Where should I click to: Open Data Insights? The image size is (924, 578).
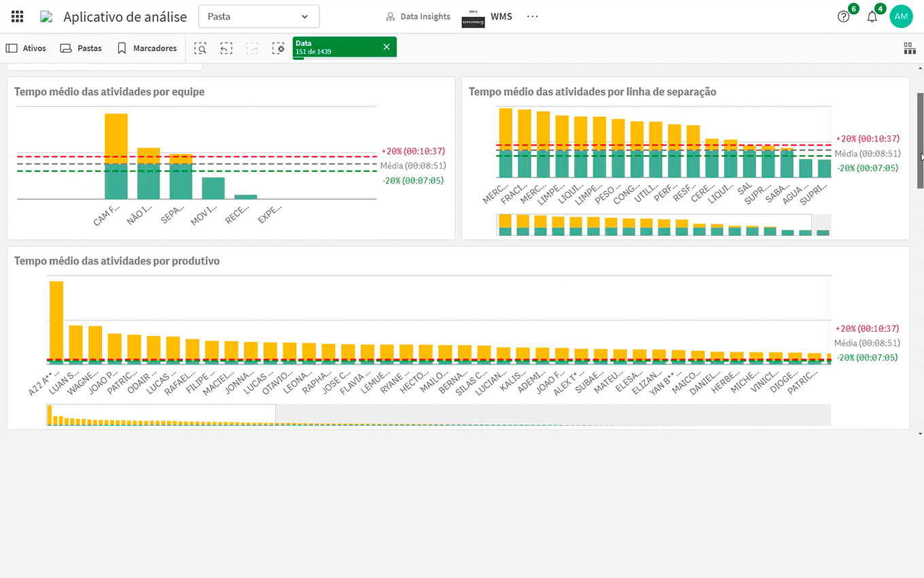418,16
